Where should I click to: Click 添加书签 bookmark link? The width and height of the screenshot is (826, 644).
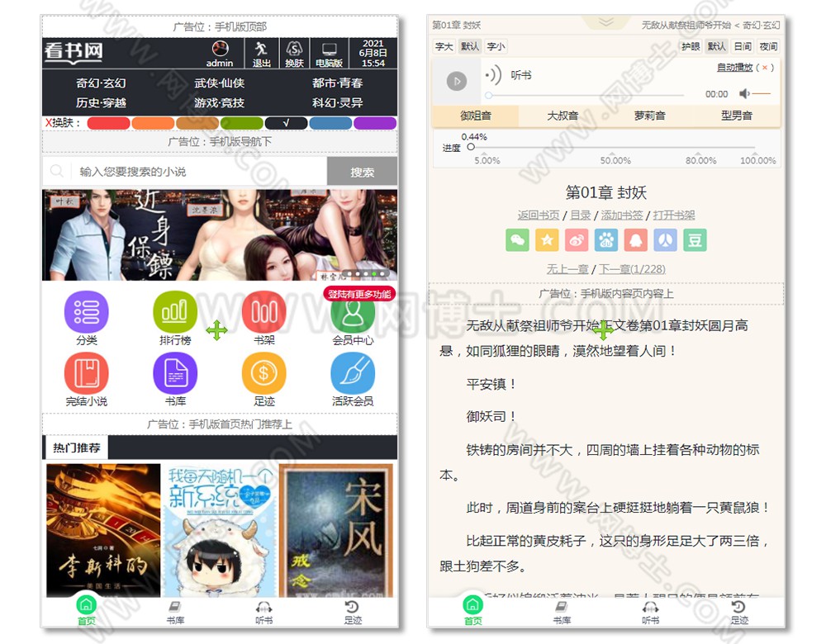[x=622, y=215]
